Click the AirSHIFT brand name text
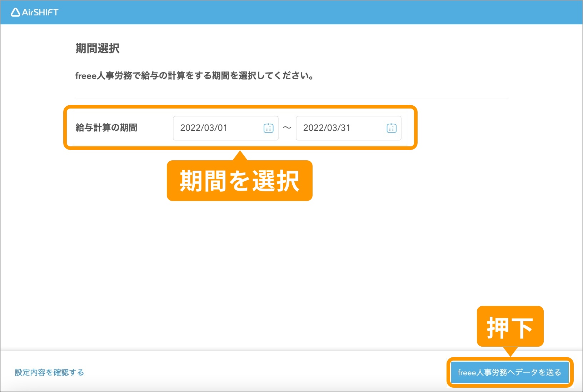 point(40,12)
